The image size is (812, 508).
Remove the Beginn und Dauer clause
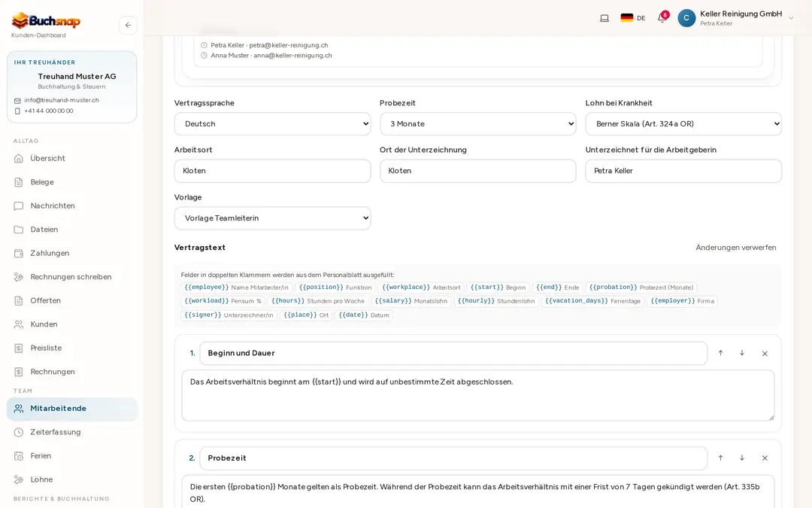click(x=765, y=354)
